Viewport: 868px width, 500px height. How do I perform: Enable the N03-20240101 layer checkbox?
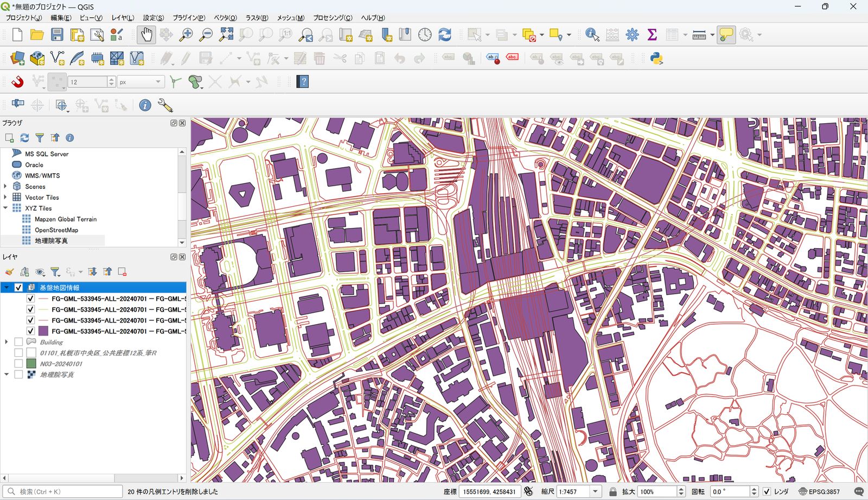(18, 364)
